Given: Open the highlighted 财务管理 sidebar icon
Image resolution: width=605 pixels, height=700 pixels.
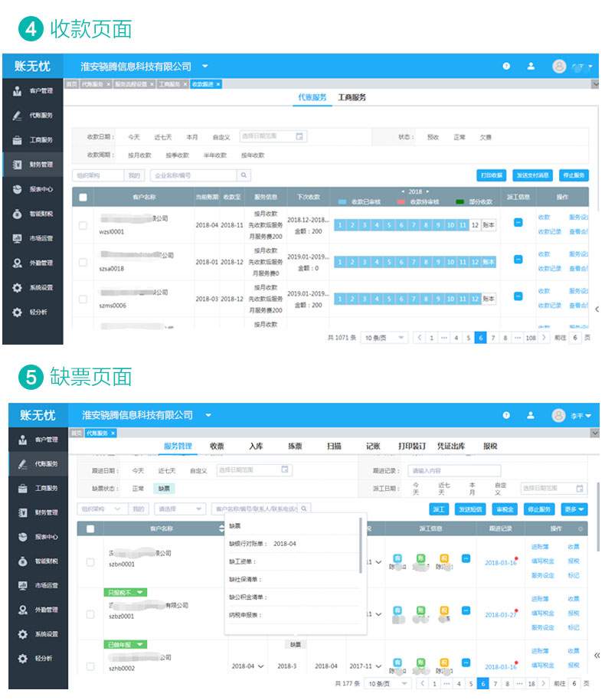Looking at the screenshot, I should (x=17, y=164).
